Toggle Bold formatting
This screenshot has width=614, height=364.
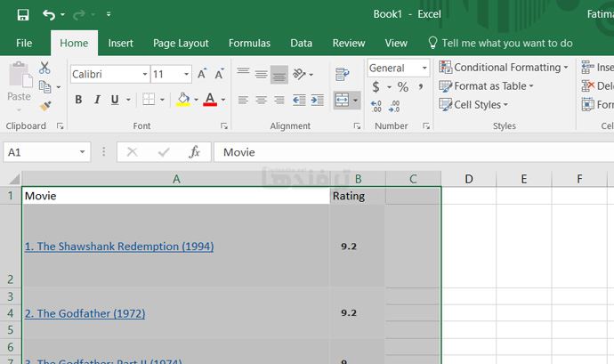(78, 100)
